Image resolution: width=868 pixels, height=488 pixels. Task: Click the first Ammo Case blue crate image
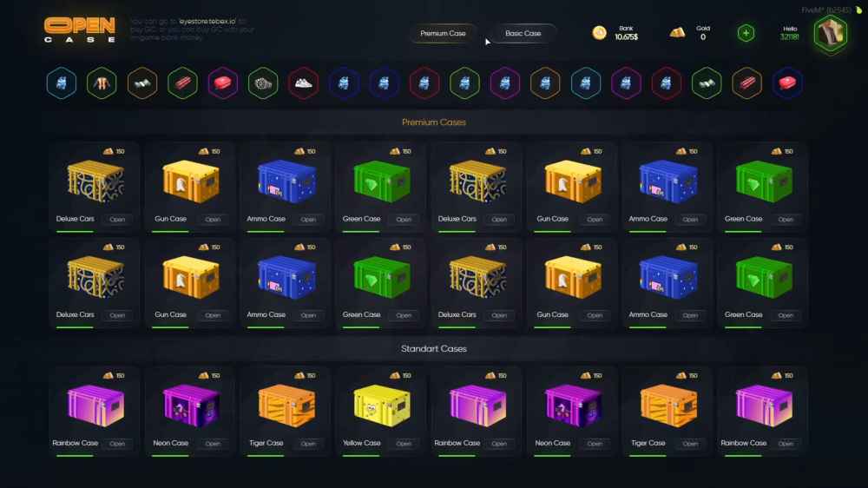[286, 181]
